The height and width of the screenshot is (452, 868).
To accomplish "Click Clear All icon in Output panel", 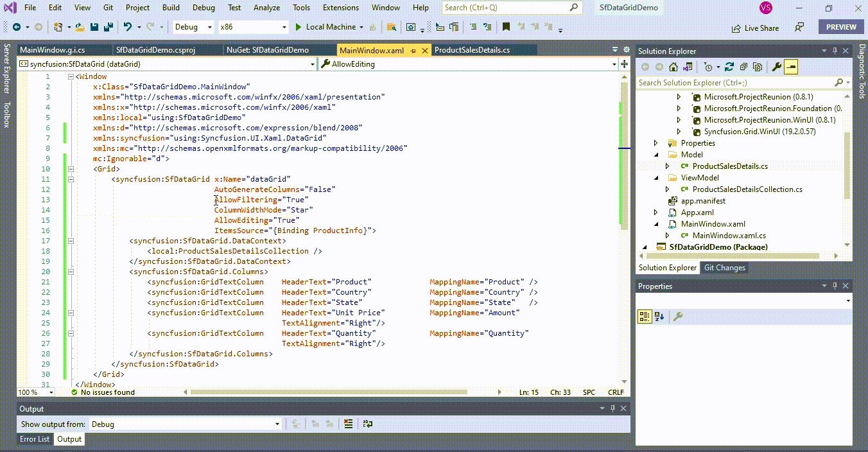I will pyautogui.click(x=347, y=424).
